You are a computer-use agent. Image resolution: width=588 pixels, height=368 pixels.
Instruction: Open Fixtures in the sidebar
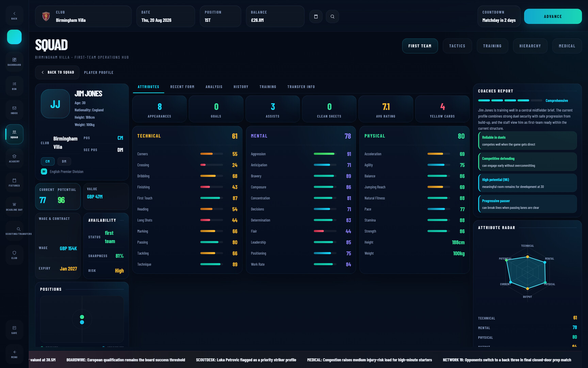click(14, 182)
